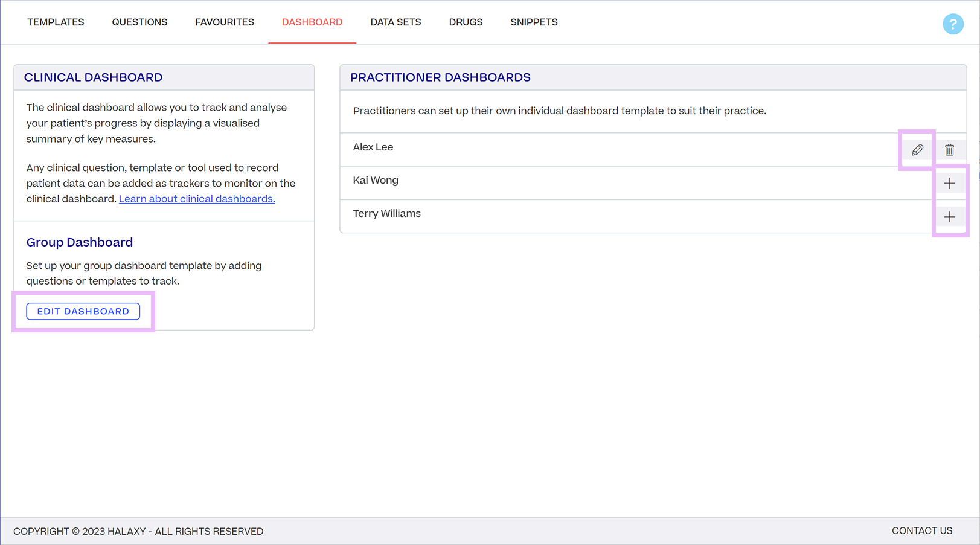The image size is (980, 545).
Task: Switch to the DATA SETS tab
Action: [x=396, y=22]
